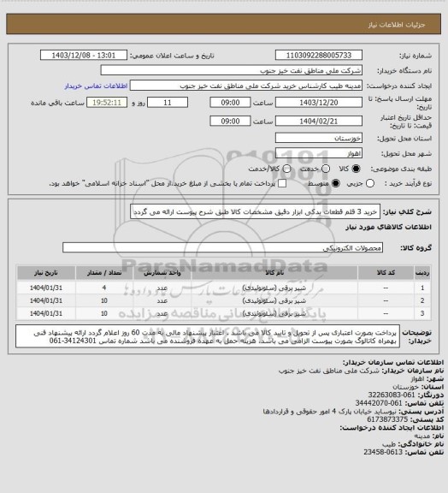Click the delivery city field اهواز
448x493 pixels.
click(x=319, y=153)
